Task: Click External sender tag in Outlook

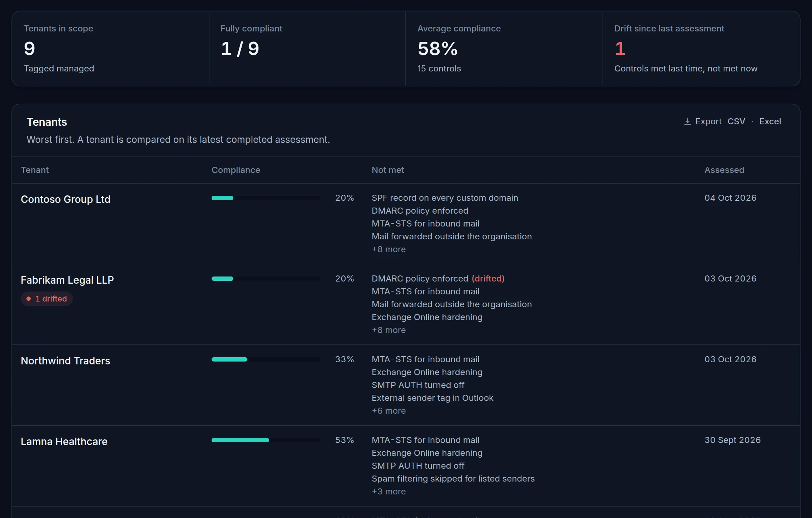Action: coord(432,398)
